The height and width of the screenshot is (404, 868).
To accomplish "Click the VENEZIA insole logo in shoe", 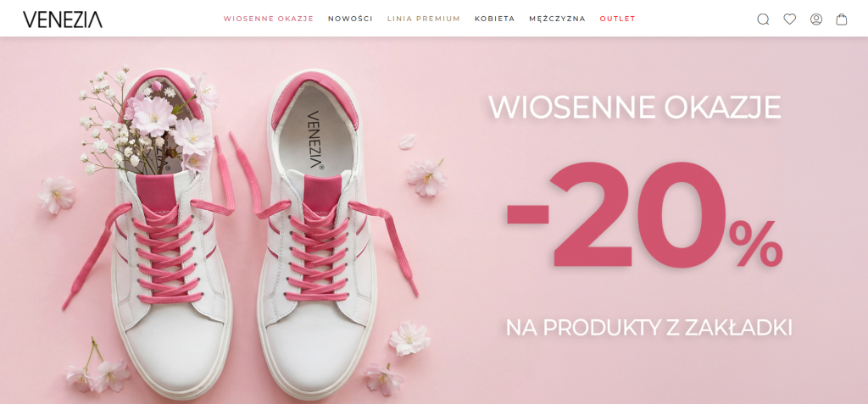I will [x=315, y=140].
